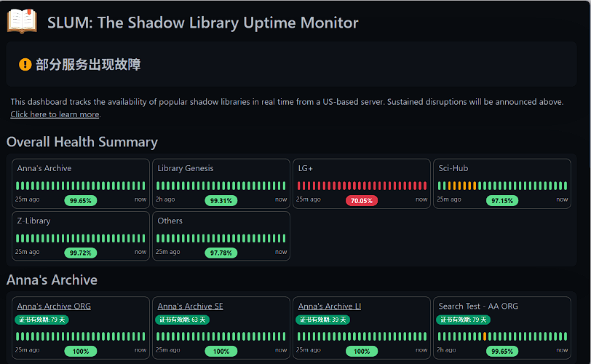The image size is (591, 364).
Task: Click the Anna's Archive ORG heartbeat bar
Action: (81, 336)
